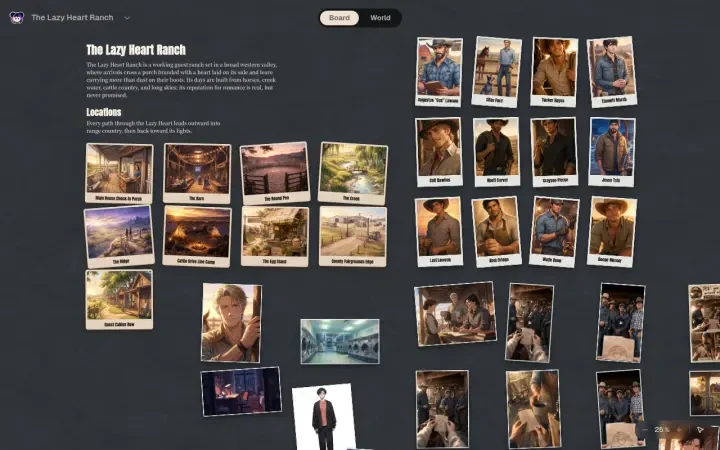Image resolution: width=720 pixels, height=450 pixels.
Task: Select the Cattle Drive Line Camp card
Action: (x=197, y=236)
